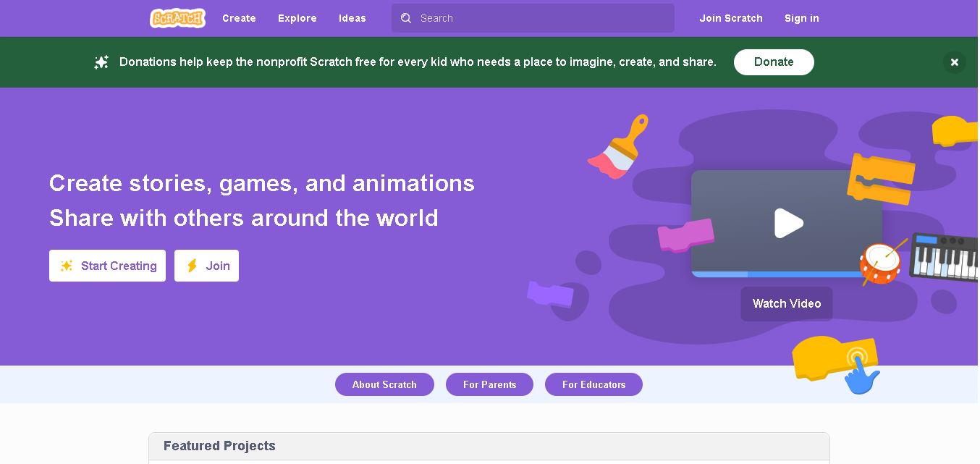The width and height of the screenshot is (980, 464).
Task: Click the Scratch logo
Action: pos(177,18)
